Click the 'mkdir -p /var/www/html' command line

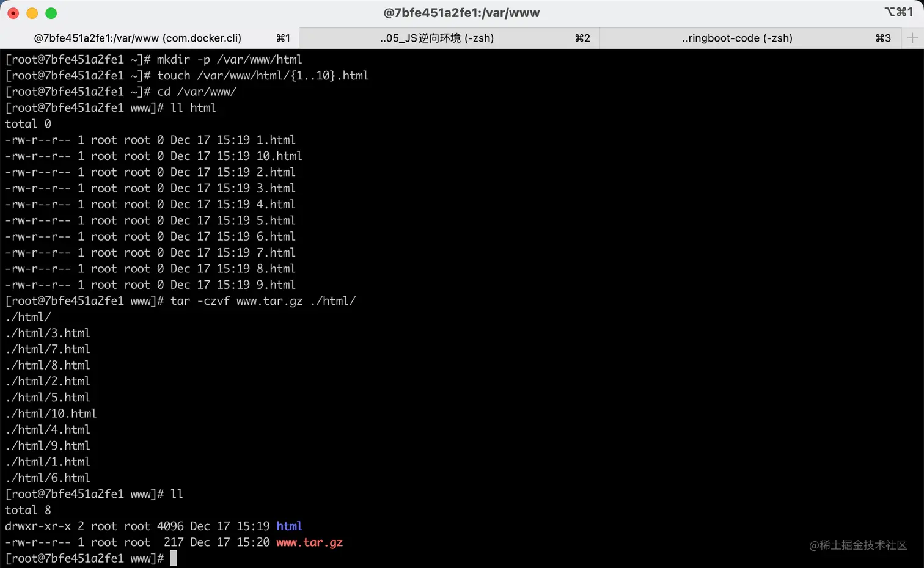(x=153, y=59)
